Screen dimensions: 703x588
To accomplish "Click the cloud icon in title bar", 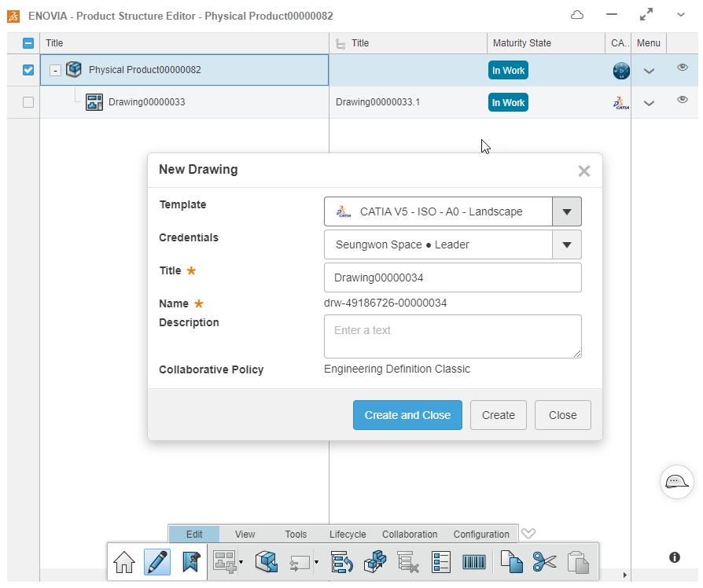I will pos(577,15).
